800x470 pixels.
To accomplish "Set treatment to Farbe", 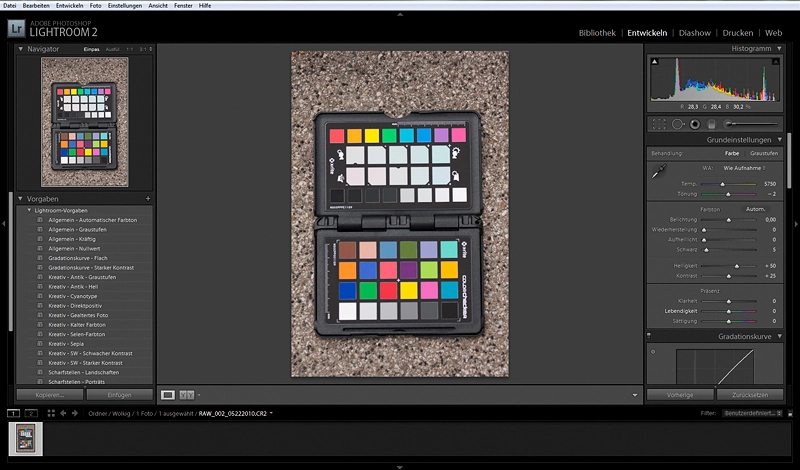I will click(732, 153).
